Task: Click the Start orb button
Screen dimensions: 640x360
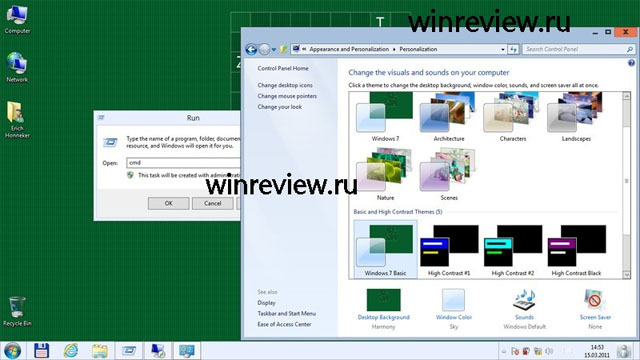Action: (12, 351)
